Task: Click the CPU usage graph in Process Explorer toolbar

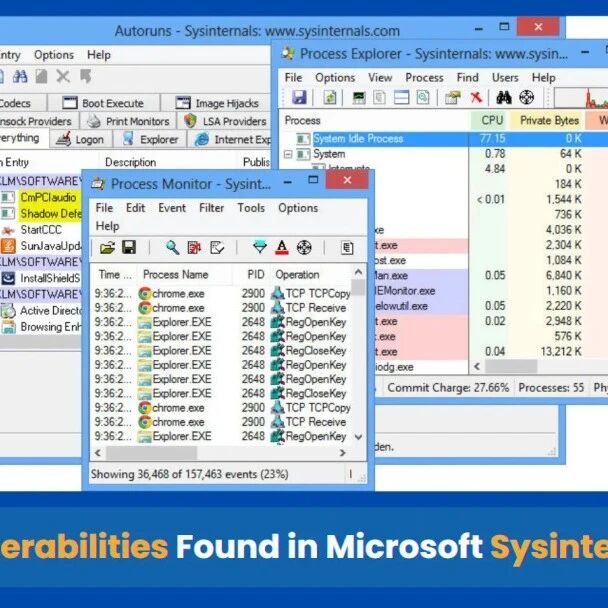Action: 581,97
